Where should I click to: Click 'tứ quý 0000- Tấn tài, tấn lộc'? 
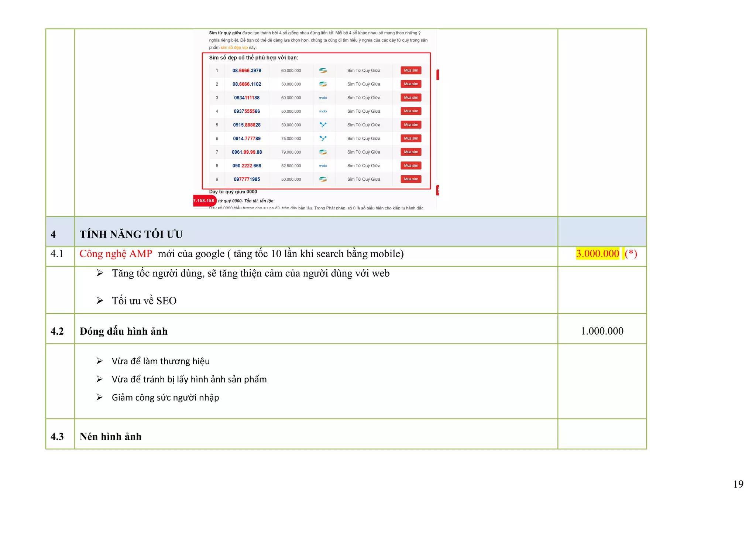pyautogui.click(x=245, y=201)
